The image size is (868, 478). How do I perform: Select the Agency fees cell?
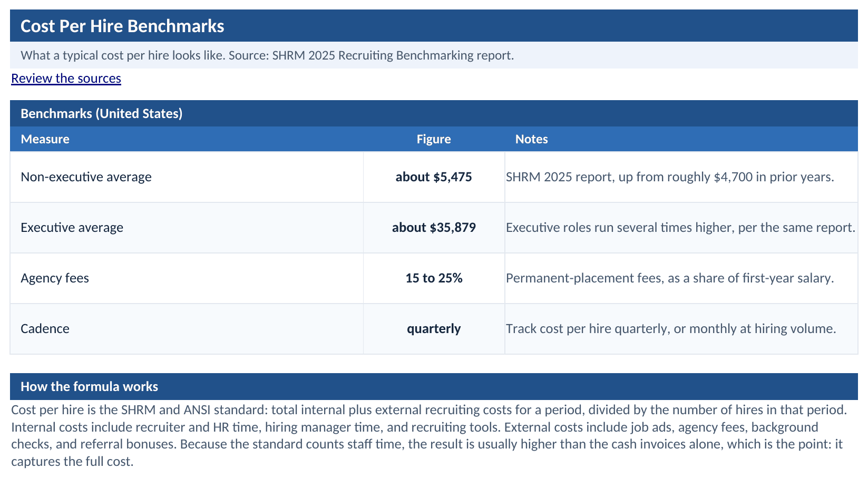187,278
